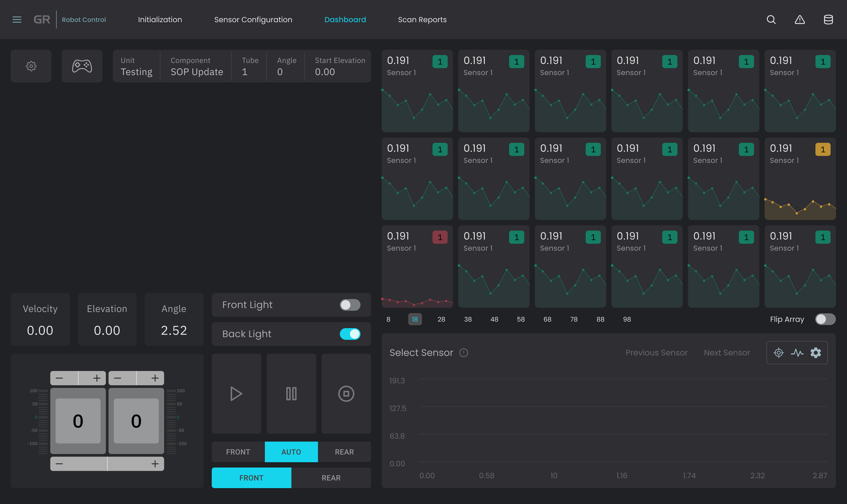Select sensor page 48

click(x=494, y=319)
